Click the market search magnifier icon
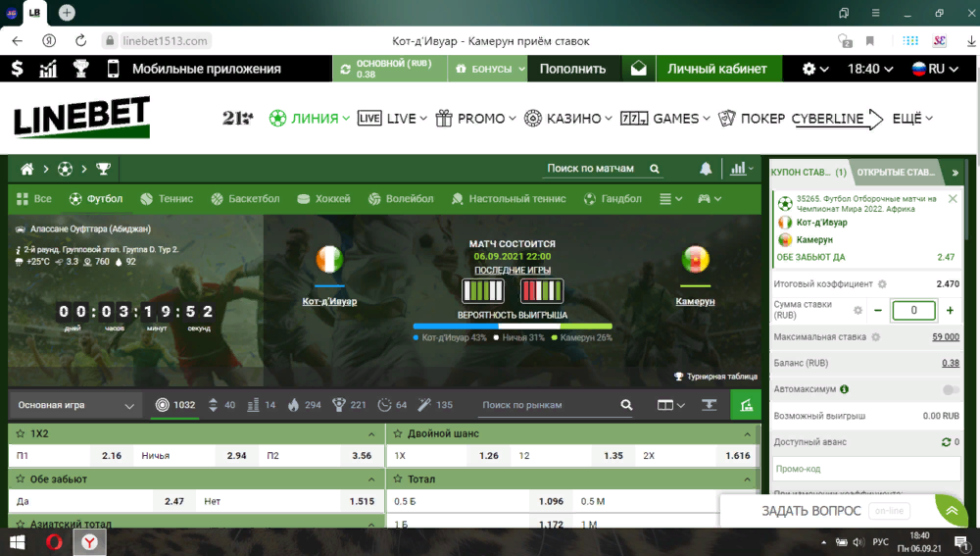 pos(626,405)
